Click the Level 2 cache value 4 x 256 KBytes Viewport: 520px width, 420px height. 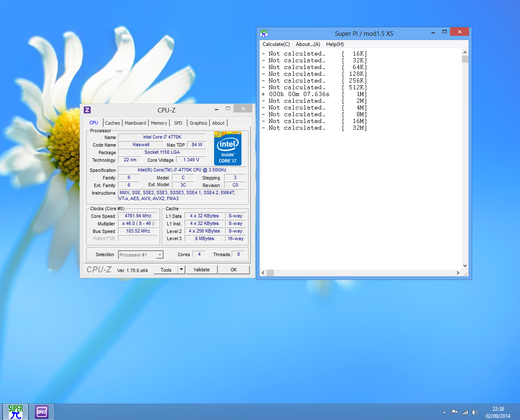(x=204, y=231)
